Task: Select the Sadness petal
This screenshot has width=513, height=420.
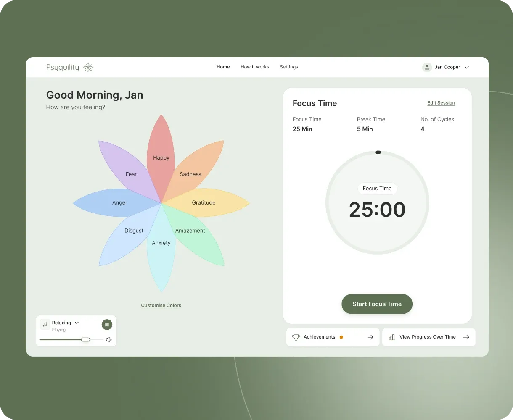Action: click(x=190, y=174)
